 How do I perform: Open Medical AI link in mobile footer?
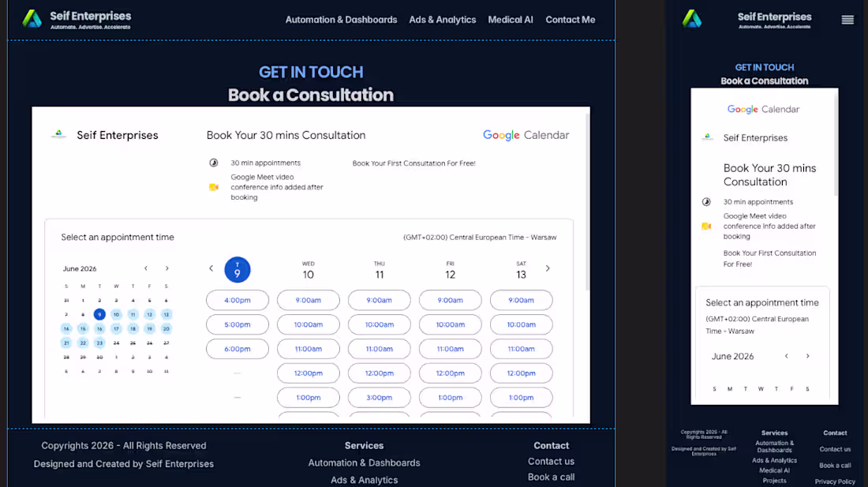point(774,470)
